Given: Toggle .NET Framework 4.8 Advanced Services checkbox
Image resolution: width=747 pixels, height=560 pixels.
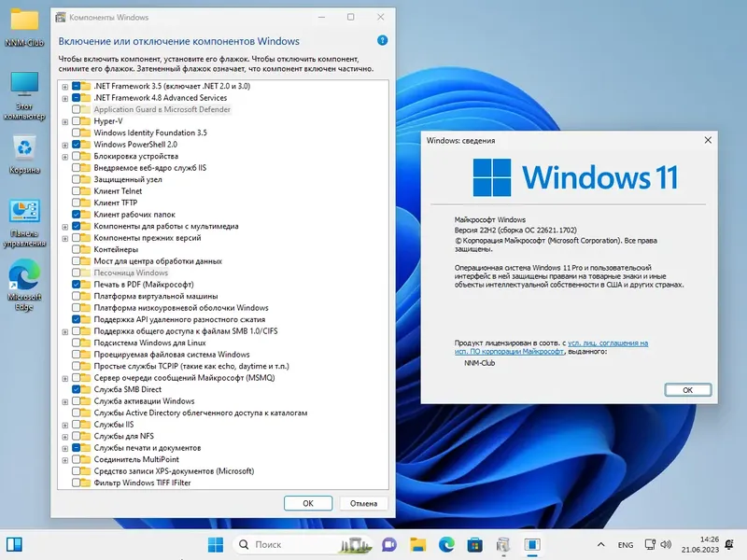Looking at the screenshot, I should (x=77, y=98).
